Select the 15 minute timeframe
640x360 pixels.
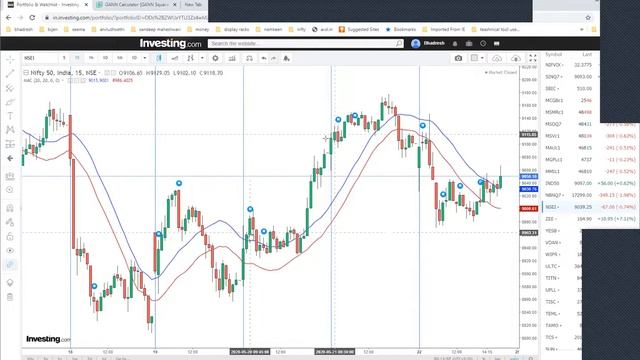[77, 58]
